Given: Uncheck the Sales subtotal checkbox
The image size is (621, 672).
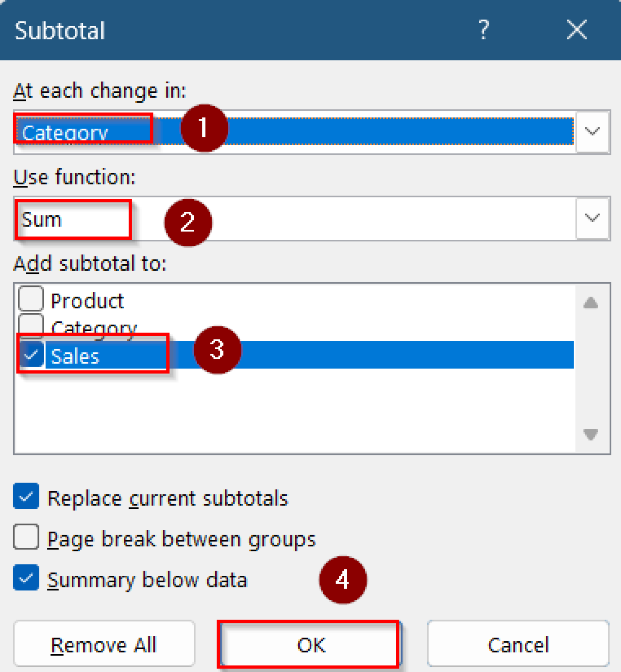Looking at the screenshot, I should point(31,356).
